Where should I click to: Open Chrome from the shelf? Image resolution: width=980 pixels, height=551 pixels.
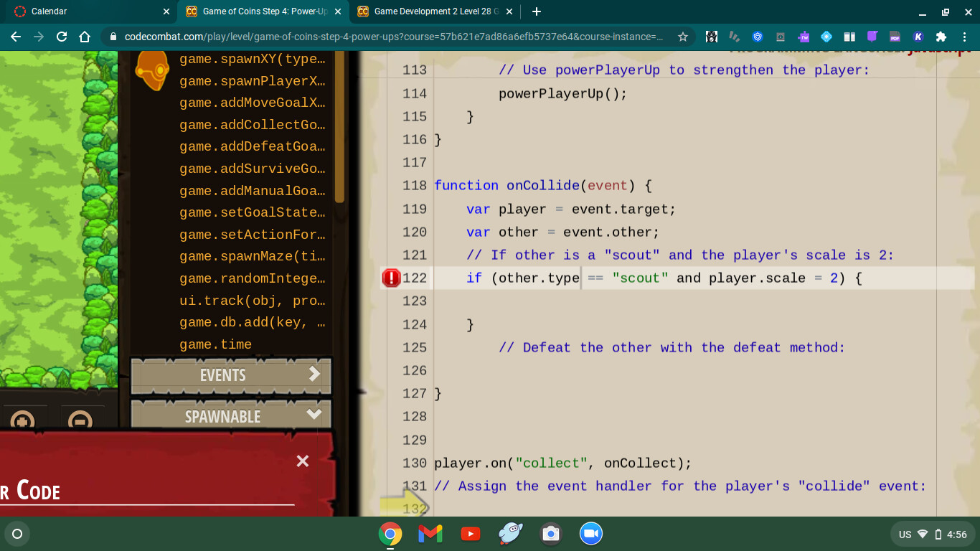tap(390, 534)
